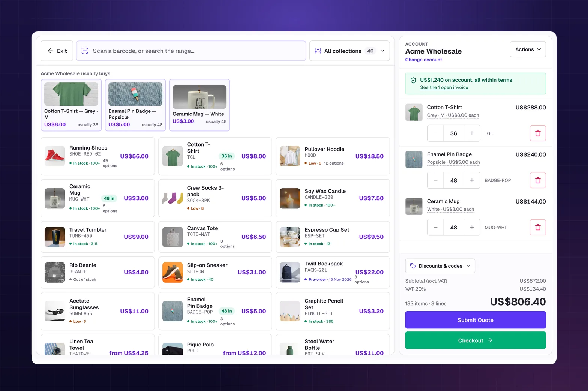
Task: Delete the Cotton T-Shirt cart line
Action: pyautogui.click(x=538, y=133)
